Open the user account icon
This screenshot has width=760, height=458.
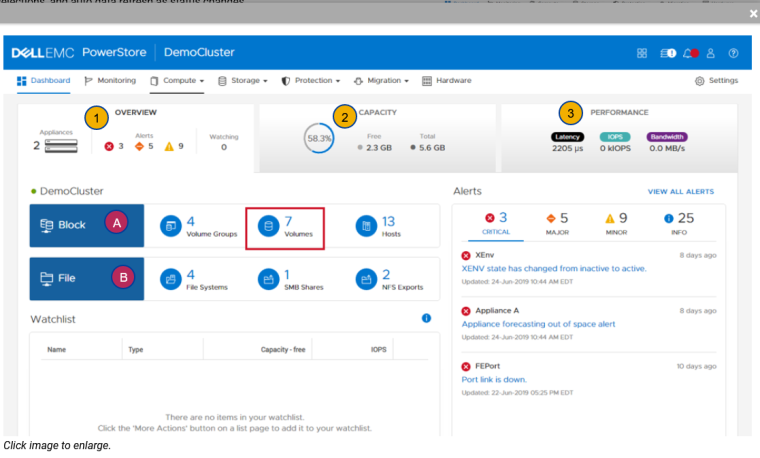point(711,53)
